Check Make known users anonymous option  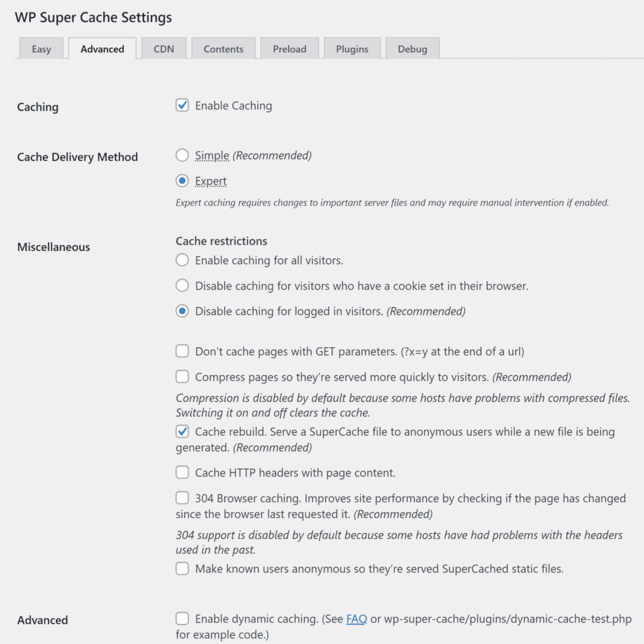[182, 569]
